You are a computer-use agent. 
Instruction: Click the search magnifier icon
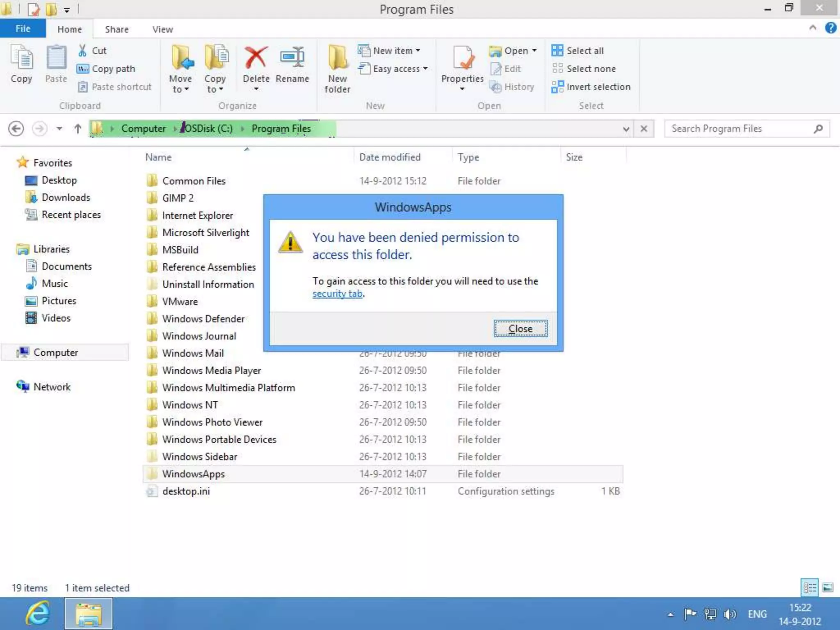(818, 129)
